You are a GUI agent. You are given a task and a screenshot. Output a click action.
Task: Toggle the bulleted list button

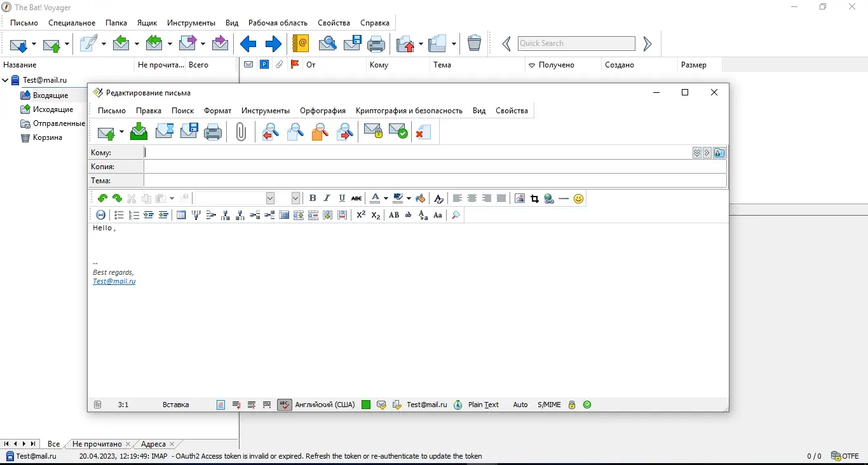click(119, 215)
